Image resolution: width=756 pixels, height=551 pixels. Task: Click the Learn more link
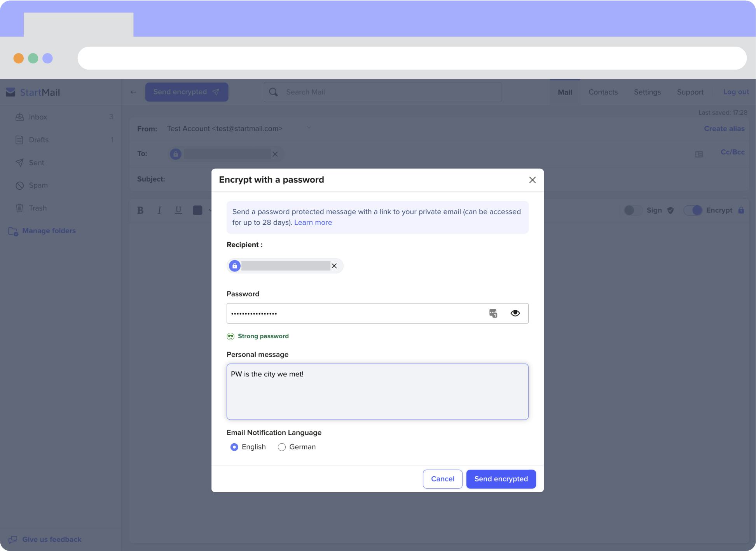(313, 222)
